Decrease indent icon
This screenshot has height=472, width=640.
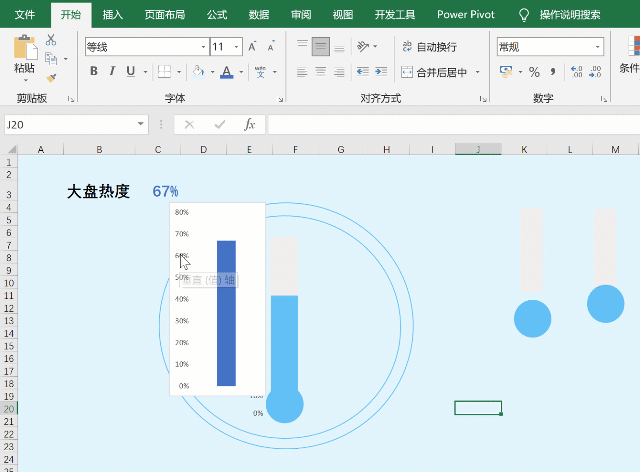(x=362, y=72)
